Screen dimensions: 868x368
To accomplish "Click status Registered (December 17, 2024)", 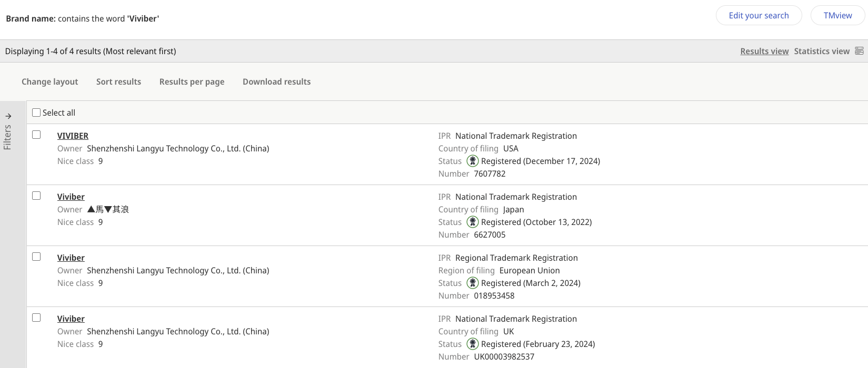I will click(x=541, y=161).
